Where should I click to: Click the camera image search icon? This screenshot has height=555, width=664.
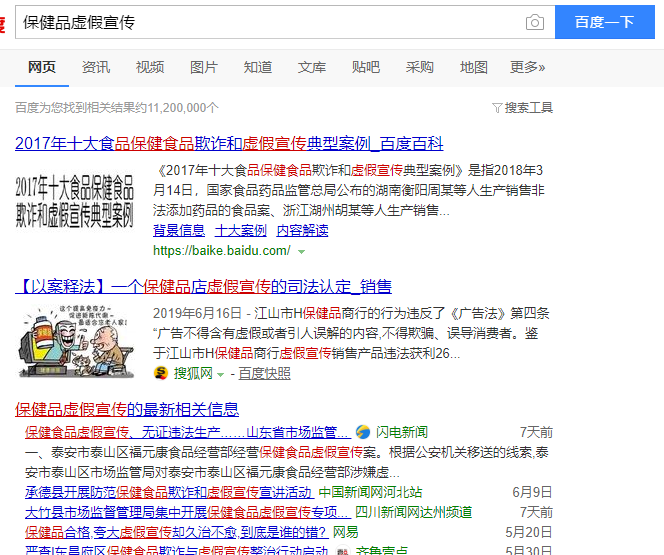coord(535,22)
